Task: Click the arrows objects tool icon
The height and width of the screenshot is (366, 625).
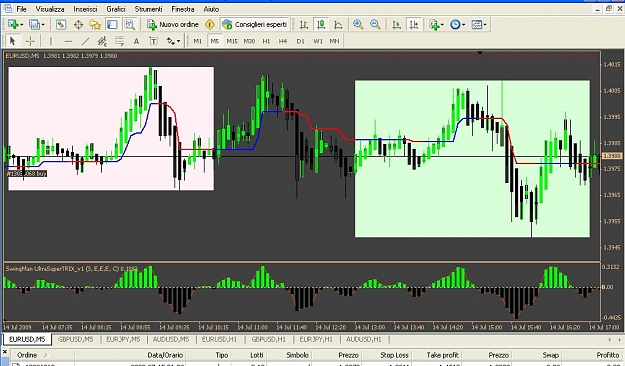Action: coord(171,41)
